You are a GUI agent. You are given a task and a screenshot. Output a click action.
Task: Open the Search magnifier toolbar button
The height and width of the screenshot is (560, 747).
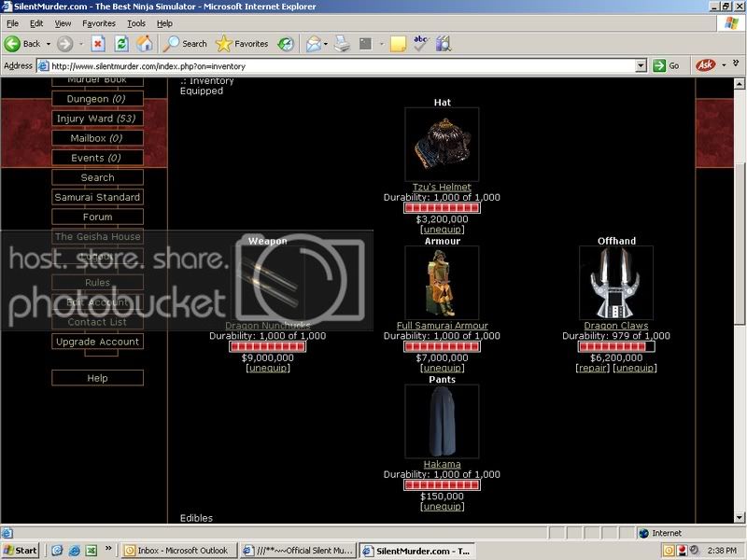[185, 44]
